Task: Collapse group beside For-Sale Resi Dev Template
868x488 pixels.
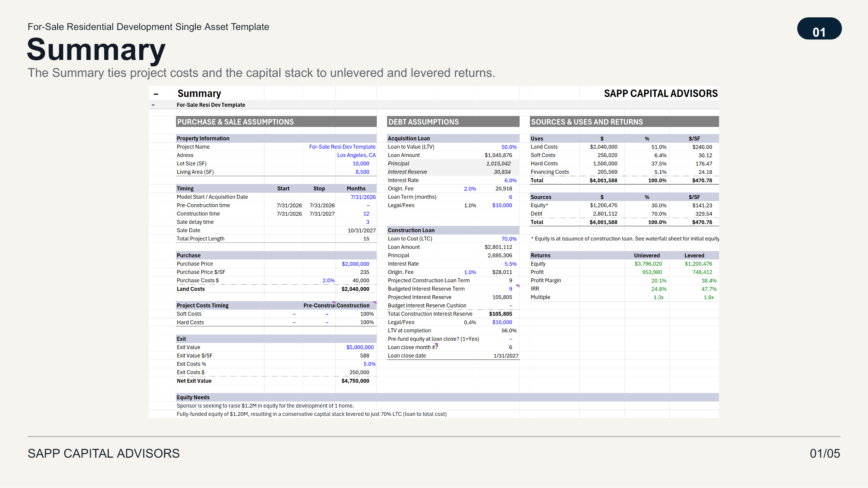Action: (x=153, y=105)
